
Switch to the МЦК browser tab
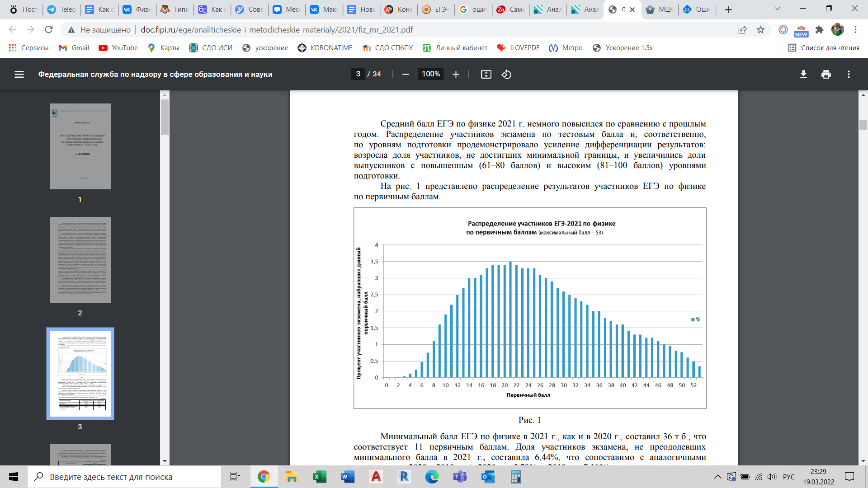(660, 9)
